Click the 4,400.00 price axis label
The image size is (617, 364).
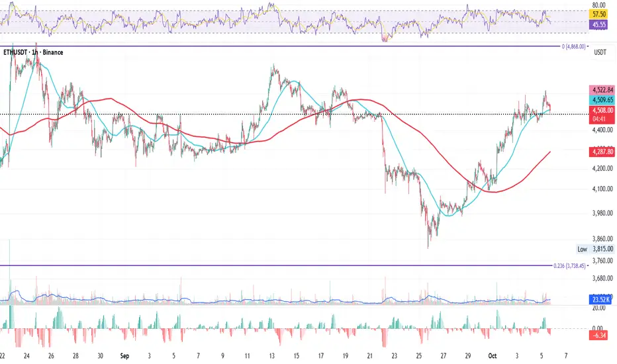pyautogui.click(x=602, y=130)
